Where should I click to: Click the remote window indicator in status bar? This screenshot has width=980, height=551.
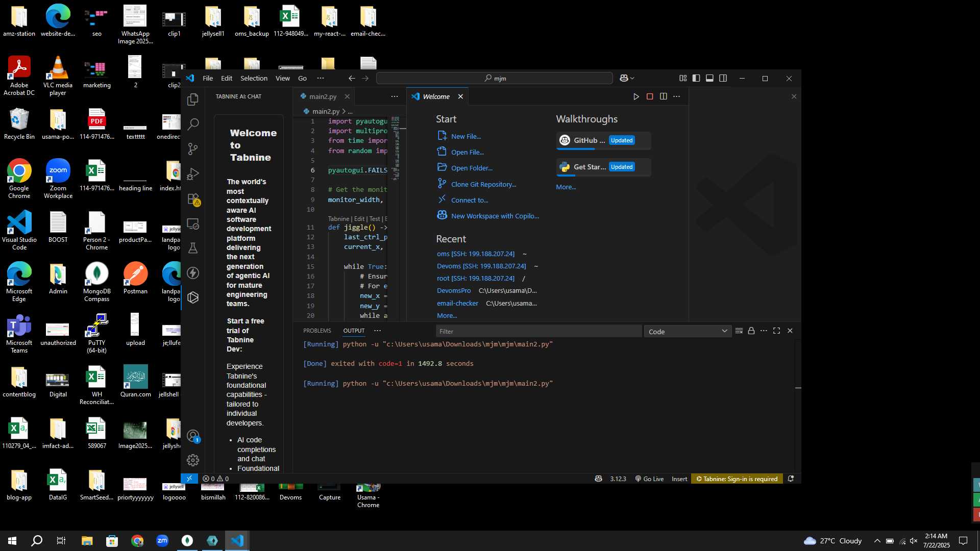click(189, 479)
